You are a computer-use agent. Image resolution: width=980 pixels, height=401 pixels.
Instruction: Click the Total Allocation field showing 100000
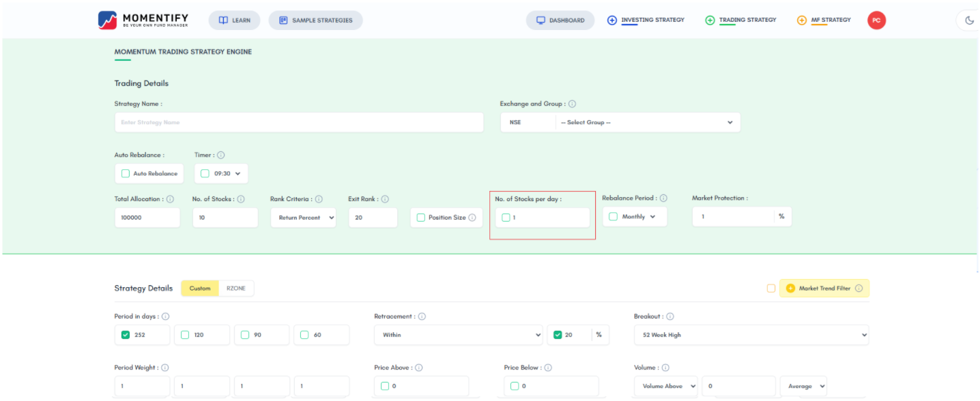(x=147, y=218)
